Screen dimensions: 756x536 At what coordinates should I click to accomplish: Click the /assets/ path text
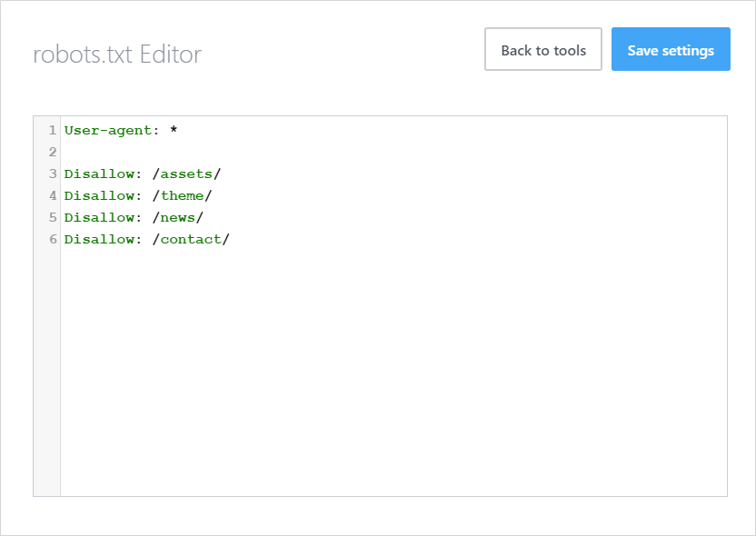pos(187,174)
